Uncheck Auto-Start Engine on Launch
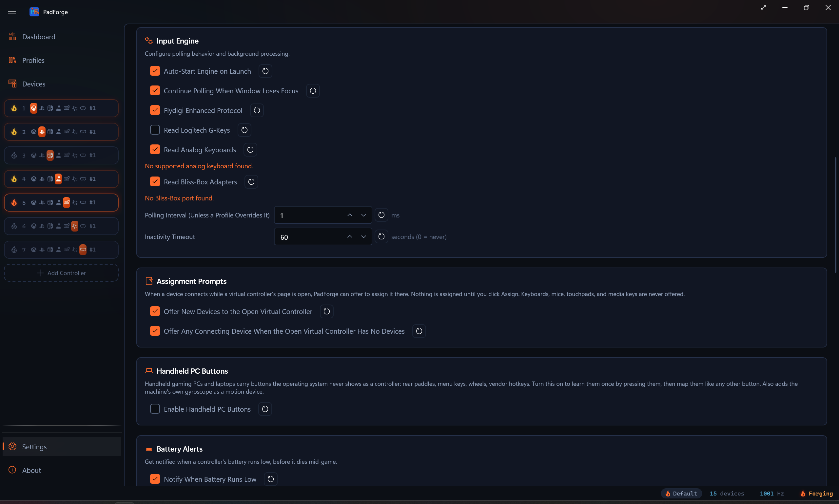 [155, 71]
